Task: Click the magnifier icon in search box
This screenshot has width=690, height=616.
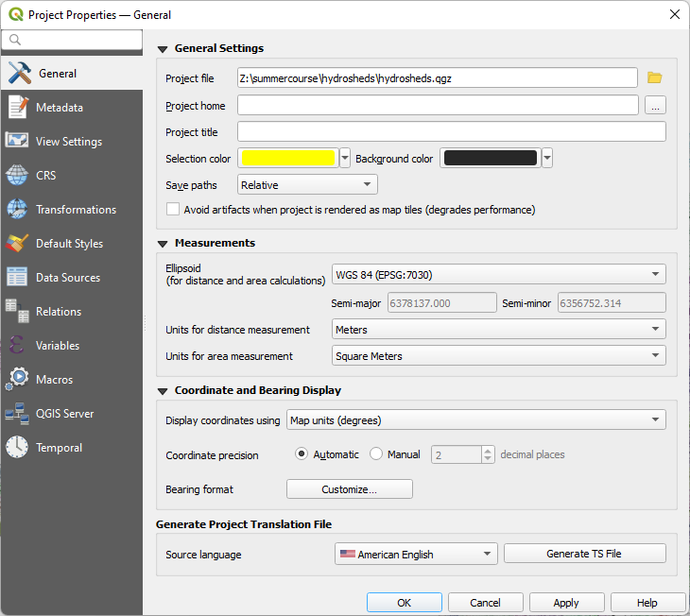Action: [14, 40]
